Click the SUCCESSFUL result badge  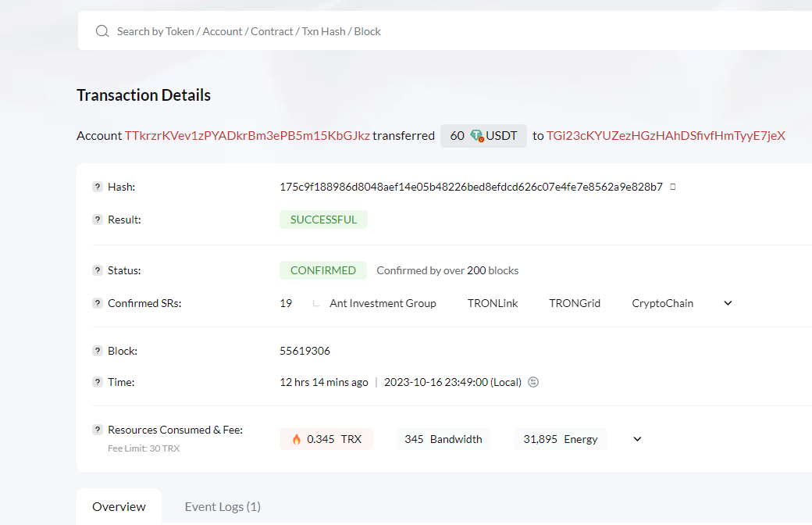[324, 220]
